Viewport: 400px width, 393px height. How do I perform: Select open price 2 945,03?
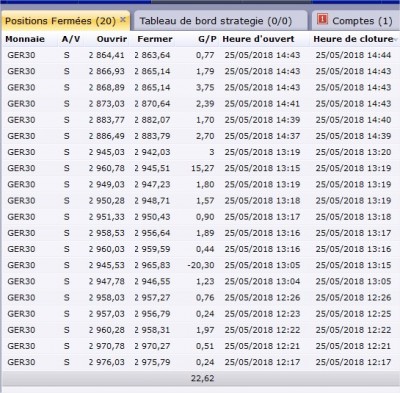(107, 152)
